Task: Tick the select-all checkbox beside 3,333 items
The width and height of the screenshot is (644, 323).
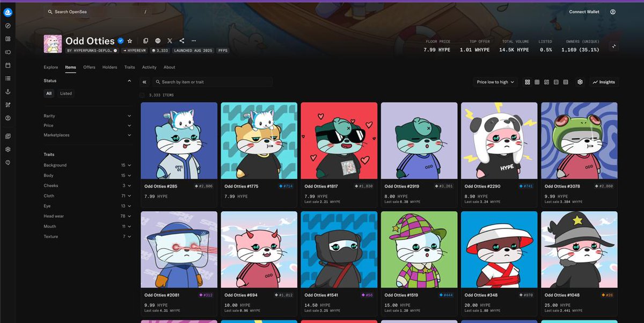Action: [142, 95]
